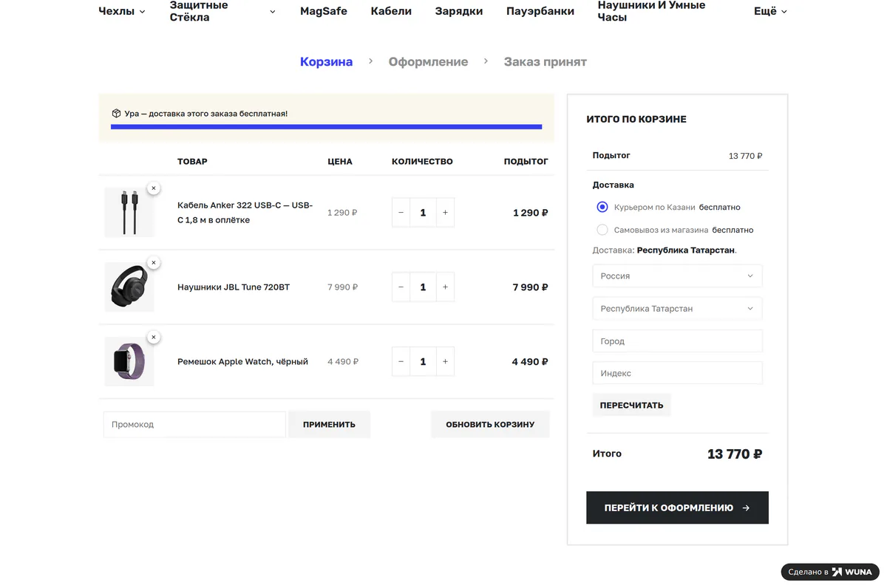Click the Применить promo code button
887x588 pixels.
329,425
